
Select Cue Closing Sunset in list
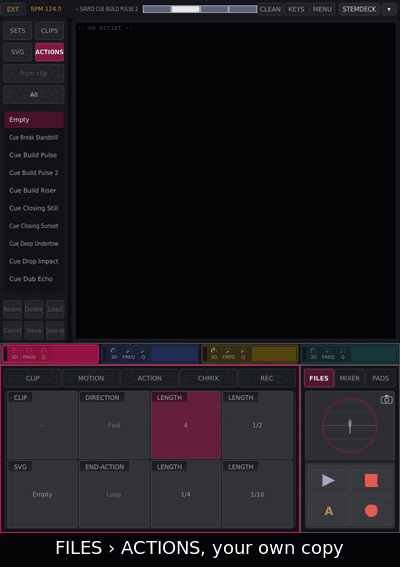34,226
